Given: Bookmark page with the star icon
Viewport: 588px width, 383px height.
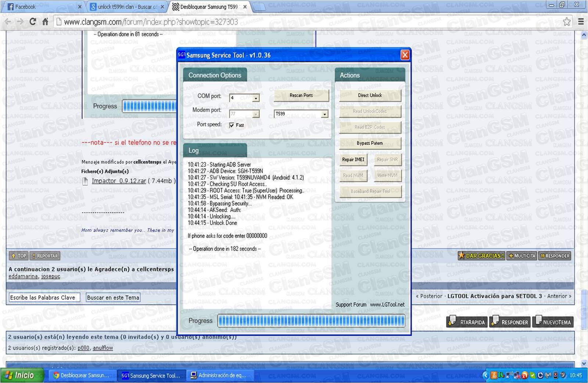Looking at the screenshot, I should point(567,22).
